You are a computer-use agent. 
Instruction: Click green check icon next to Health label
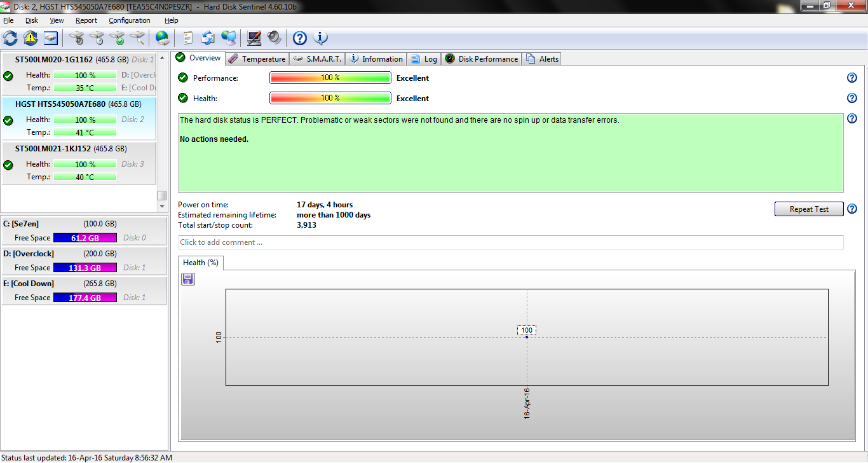183,98
